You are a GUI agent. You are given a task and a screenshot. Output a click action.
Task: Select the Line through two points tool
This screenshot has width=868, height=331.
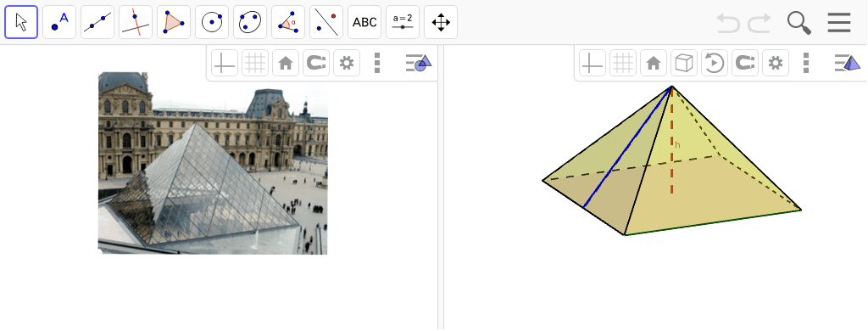click(97, 22)
